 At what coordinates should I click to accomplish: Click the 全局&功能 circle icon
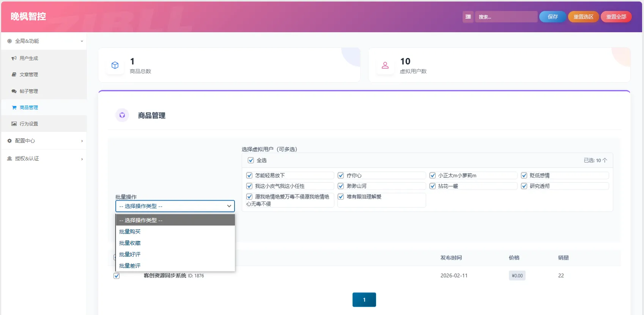[9, 41]
